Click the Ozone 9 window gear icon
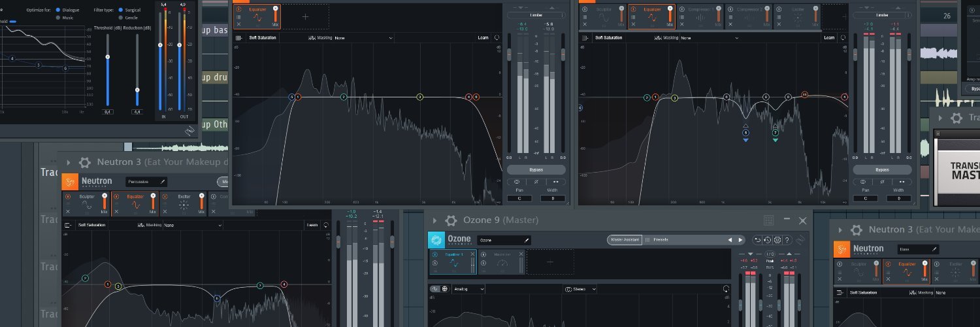Screen dimensions: 980x327 click(451, 221)
